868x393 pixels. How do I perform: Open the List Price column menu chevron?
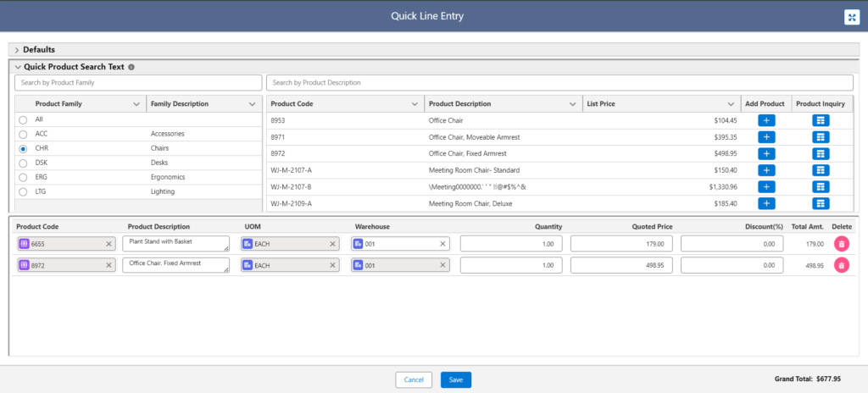click(x=731, y=103)
